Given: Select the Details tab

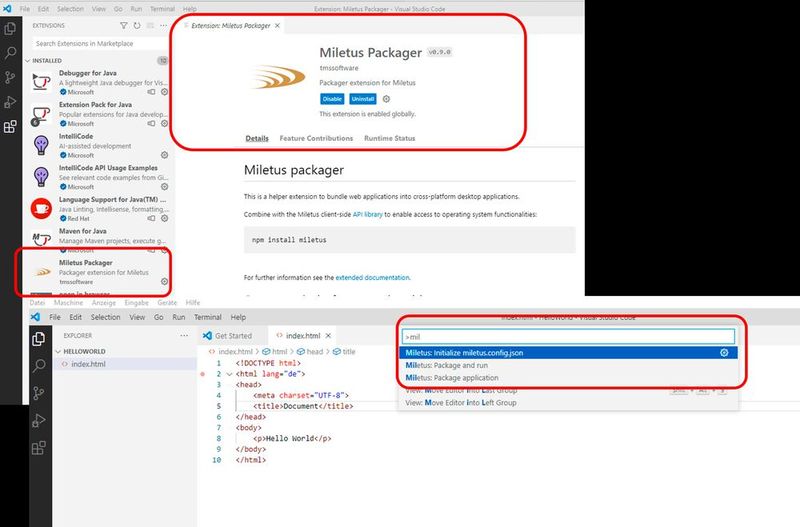Looking at the screenshot, I should point(257,138).
